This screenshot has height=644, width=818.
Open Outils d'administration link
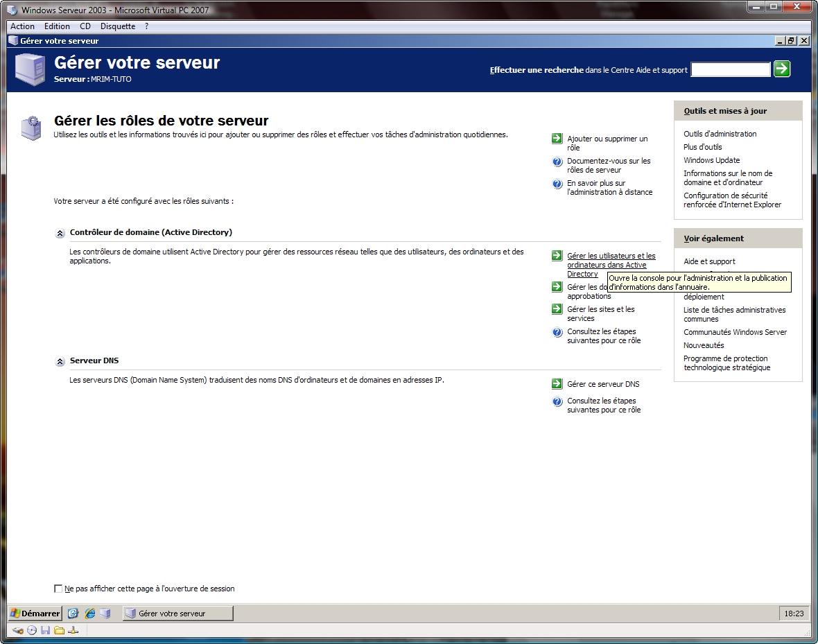point(720,134)
